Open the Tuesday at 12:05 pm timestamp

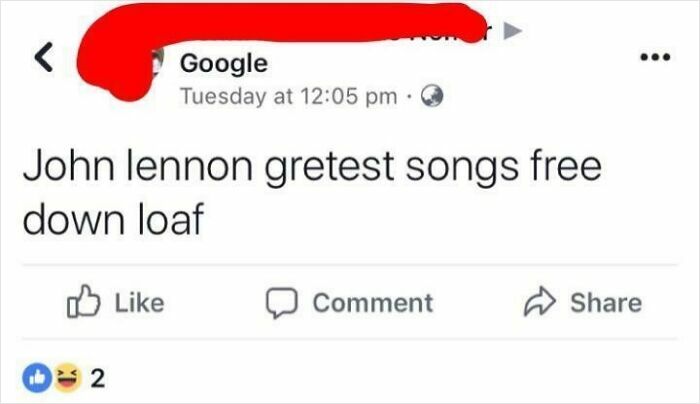(x=288, y=96)
